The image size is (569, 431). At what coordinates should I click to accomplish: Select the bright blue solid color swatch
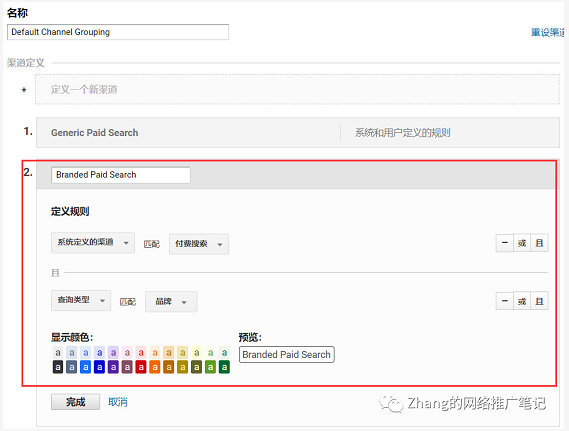[x=86, y=367]
